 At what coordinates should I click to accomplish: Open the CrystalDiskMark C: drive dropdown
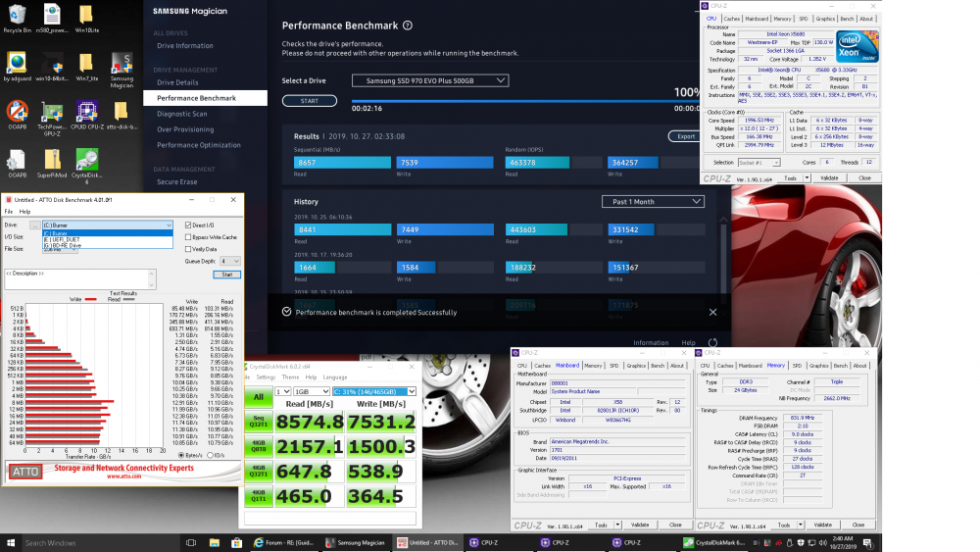[373, 391]
